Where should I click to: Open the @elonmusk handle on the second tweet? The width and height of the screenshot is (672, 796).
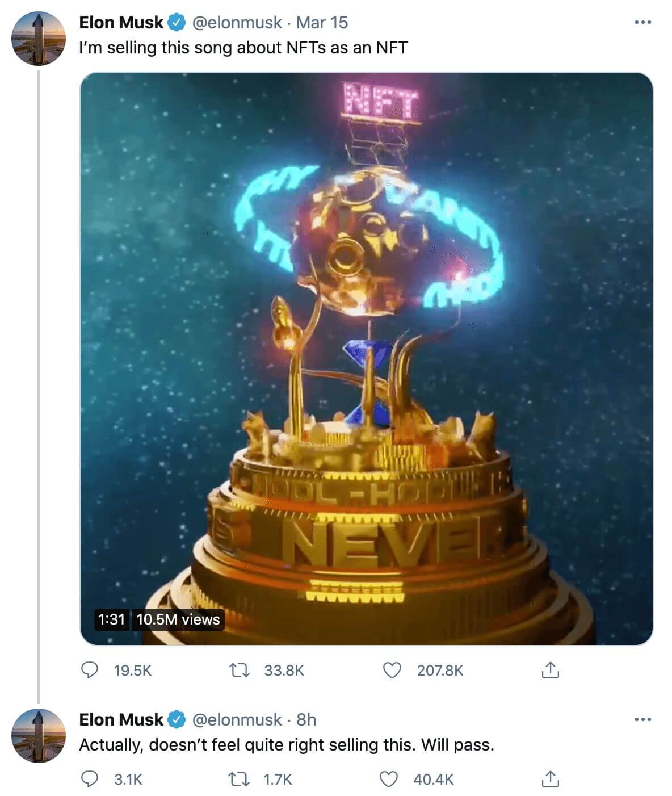[237, 720]
